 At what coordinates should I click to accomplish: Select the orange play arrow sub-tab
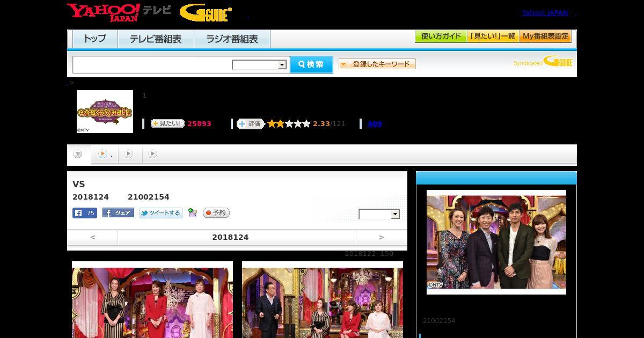(x=105, y=154)
